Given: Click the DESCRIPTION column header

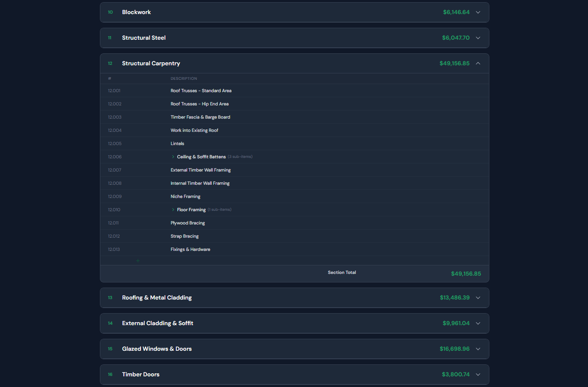Looking at the screenshot, I should (184, 79).
